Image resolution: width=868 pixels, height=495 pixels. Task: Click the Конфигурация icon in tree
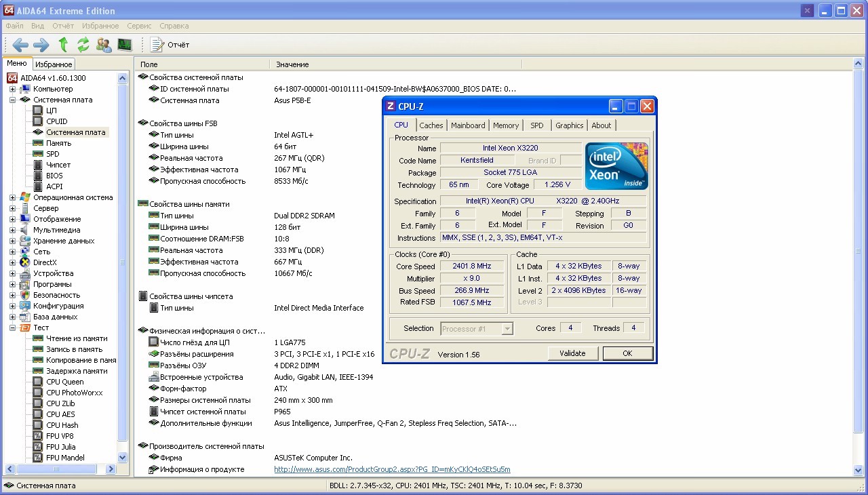pos(25,306)
